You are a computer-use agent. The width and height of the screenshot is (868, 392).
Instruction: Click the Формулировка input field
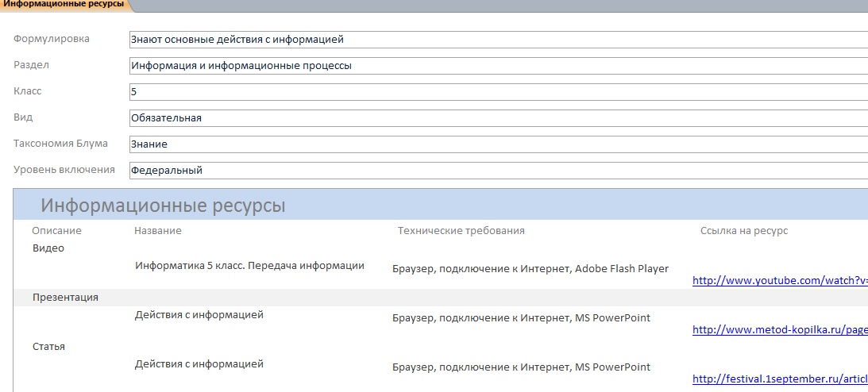click(498, 40)
